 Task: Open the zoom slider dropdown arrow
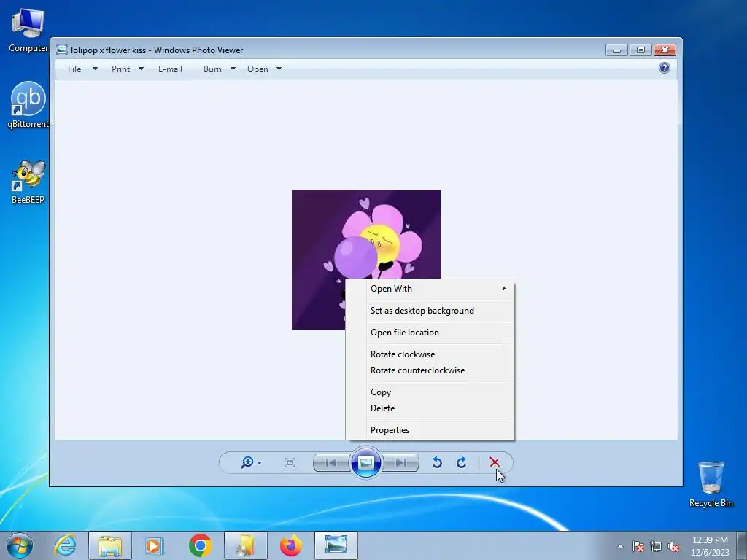(259, 463)
